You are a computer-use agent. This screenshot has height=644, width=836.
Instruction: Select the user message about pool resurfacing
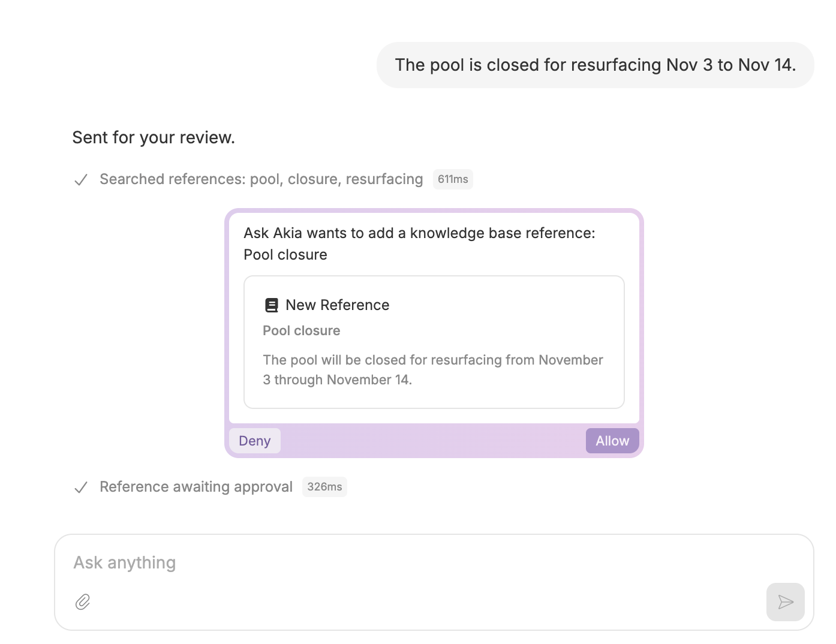pos(595,65)
